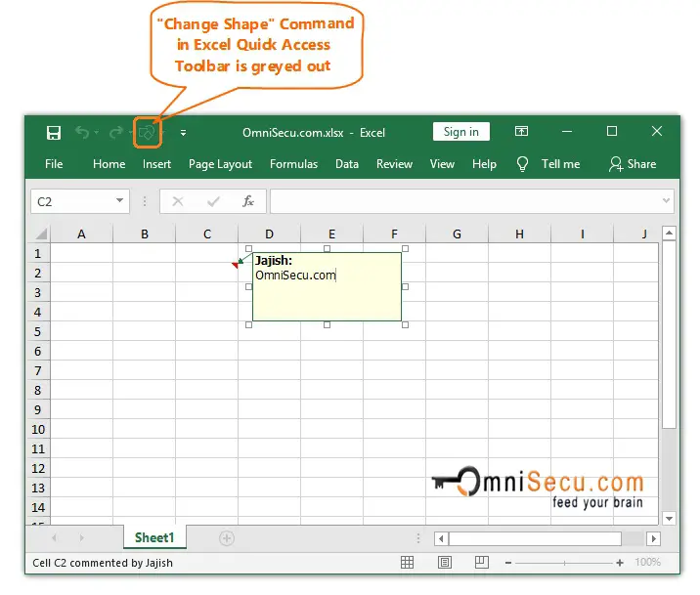
Task: Switch to the Data ribbon tab
Action: 347,164
